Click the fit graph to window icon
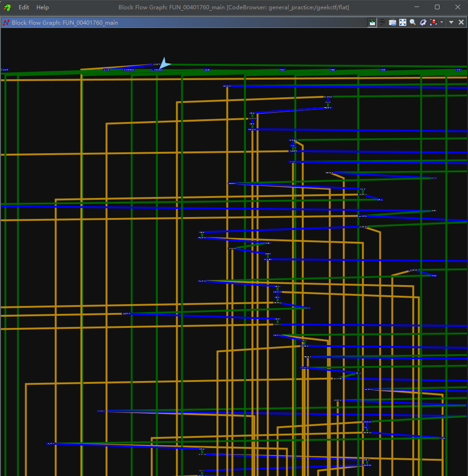 pyautogui.click(x=403, y=22)
